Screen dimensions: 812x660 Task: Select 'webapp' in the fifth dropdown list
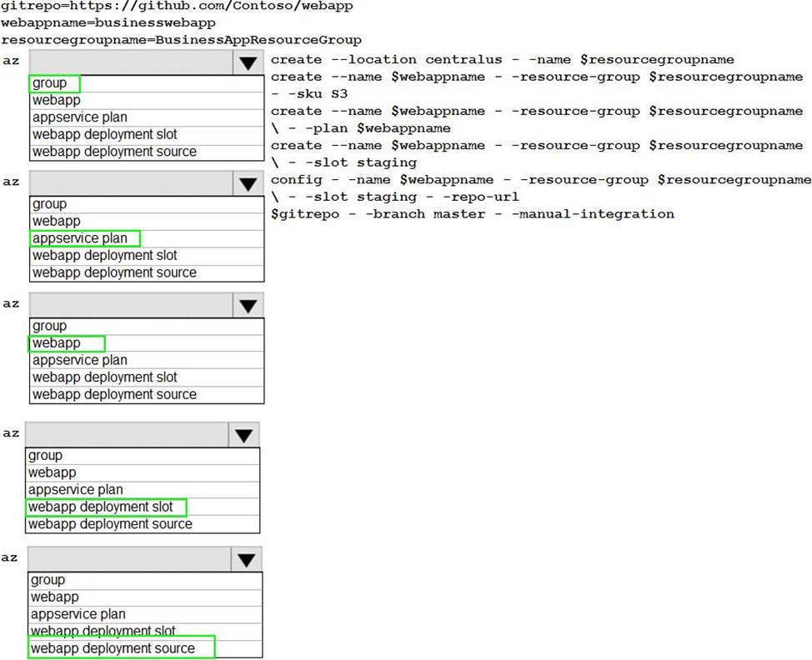145,597
